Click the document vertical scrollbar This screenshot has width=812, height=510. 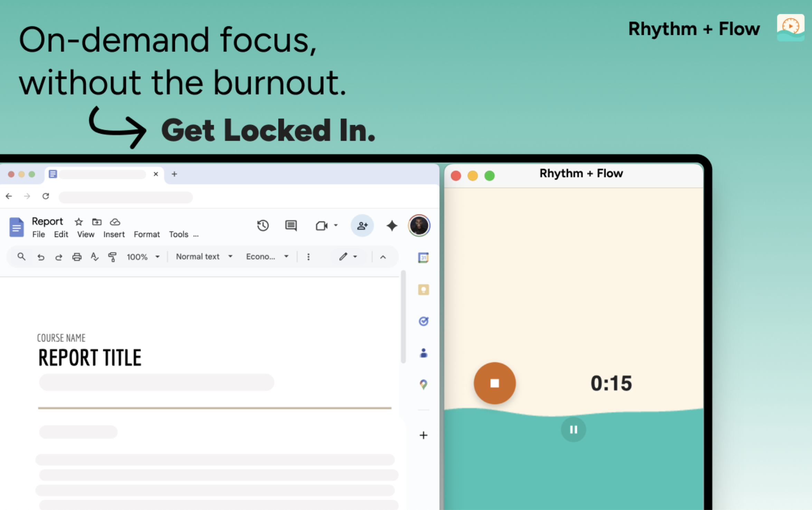403,317
